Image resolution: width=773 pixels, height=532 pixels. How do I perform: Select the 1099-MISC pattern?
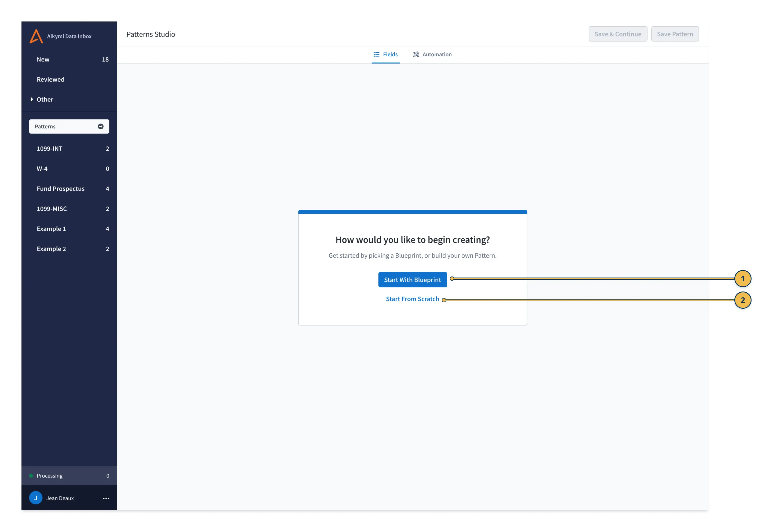coord(69,209)
